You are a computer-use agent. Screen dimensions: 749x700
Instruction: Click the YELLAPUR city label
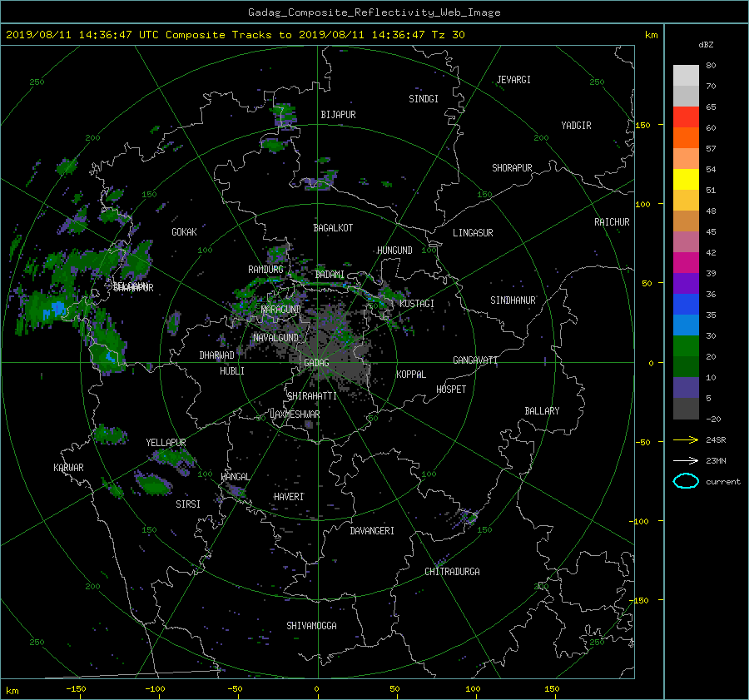pyautogui.click(x=166, y=443)
